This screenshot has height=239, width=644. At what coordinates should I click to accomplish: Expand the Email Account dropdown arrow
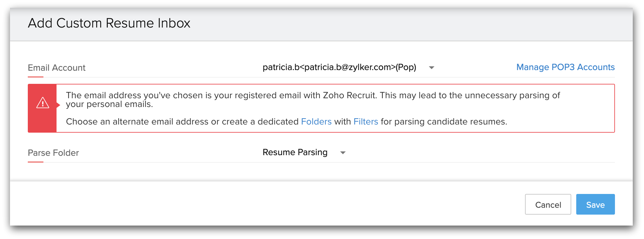click(x=432, y=68)
